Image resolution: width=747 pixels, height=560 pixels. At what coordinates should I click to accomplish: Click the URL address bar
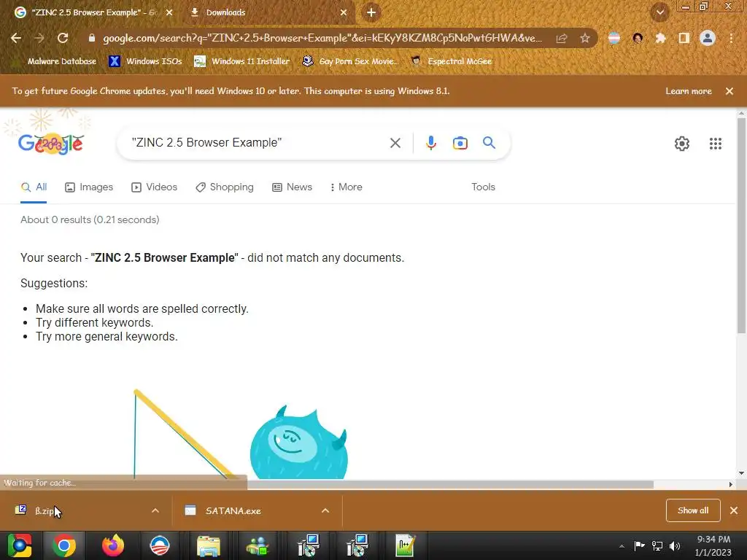322,38
